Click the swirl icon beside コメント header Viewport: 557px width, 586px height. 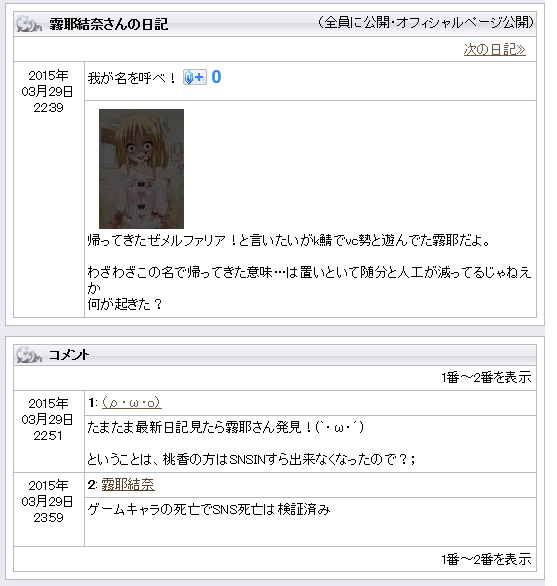tap(28, 355)
